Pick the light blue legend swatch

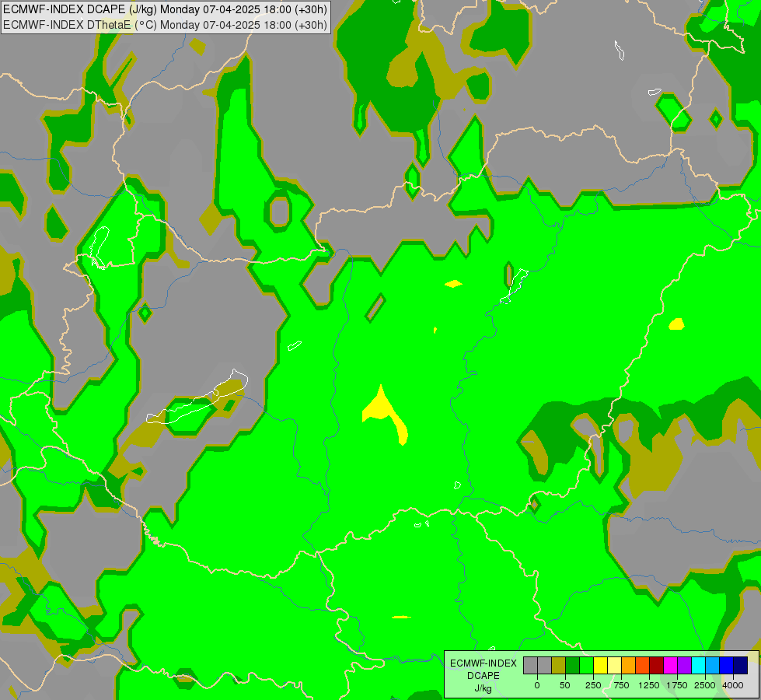tap(713, 666)
